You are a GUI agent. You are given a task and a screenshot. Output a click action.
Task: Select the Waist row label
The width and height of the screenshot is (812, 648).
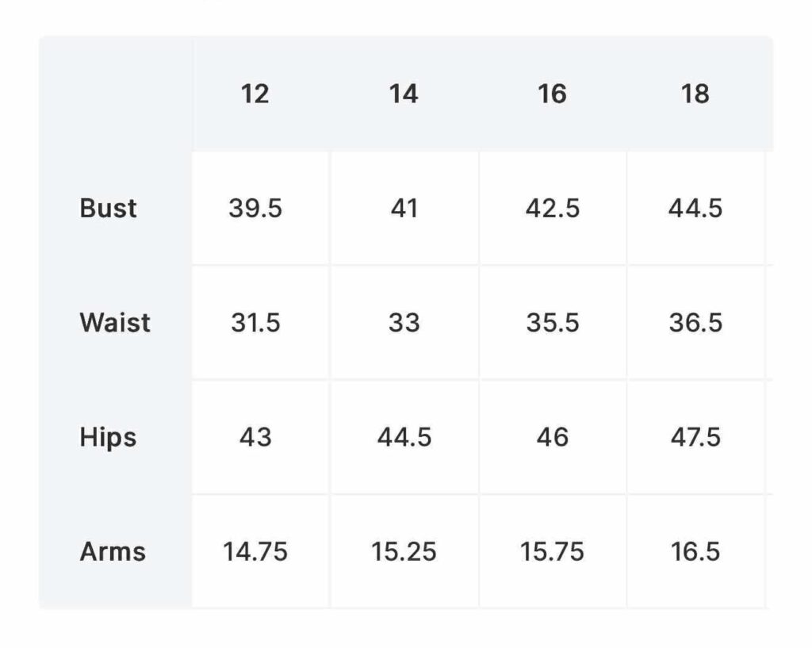pos(115,322)
